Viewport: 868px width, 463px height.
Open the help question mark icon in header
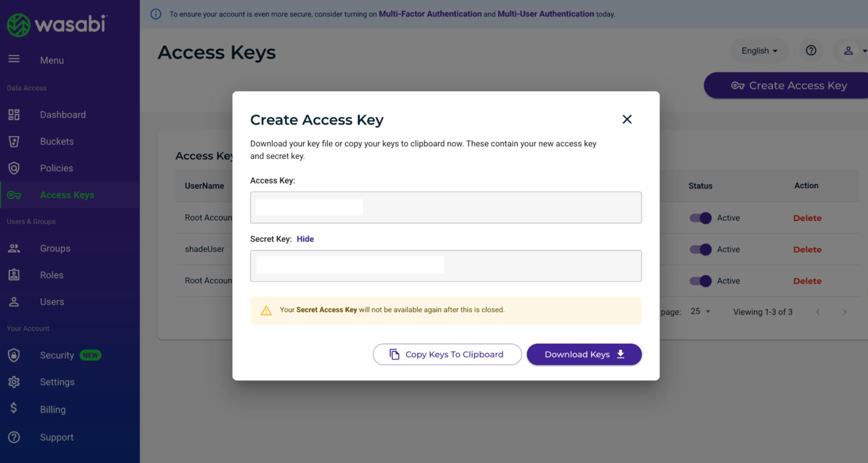(811, 51)
